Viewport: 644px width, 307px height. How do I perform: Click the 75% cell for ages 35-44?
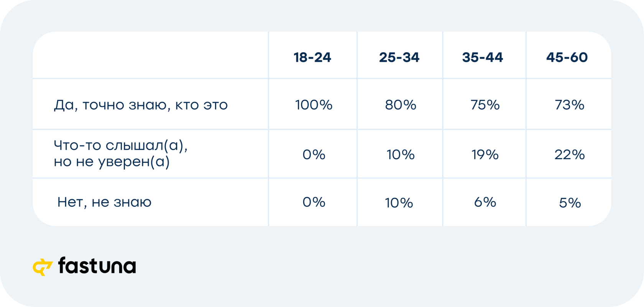[485, 105]
